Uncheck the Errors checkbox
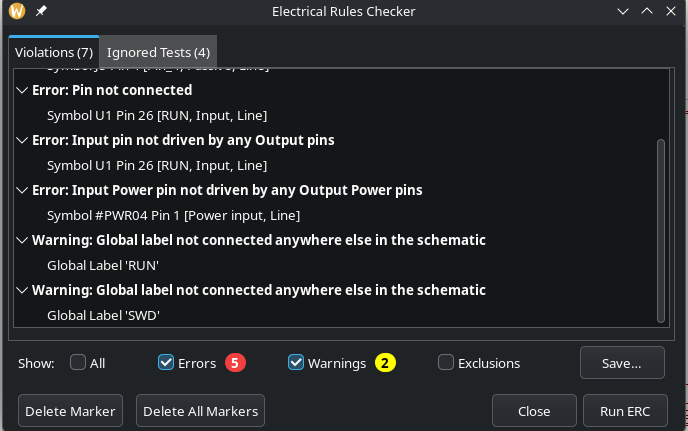 tap(167, 363)
